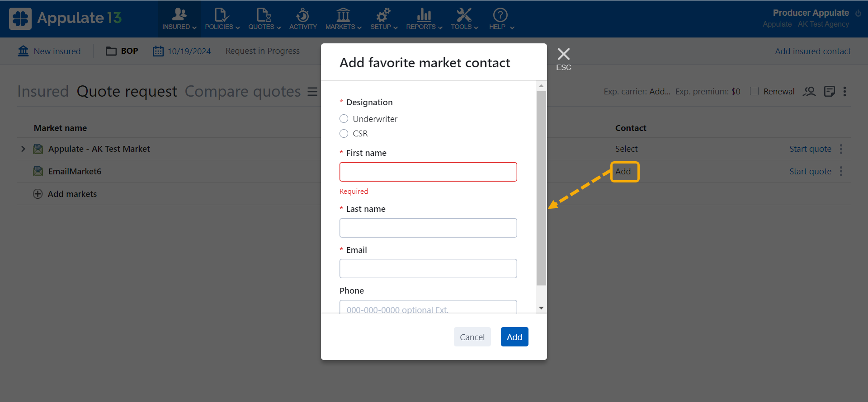Expand the Reports dropdown in navbar
Image resolution: width=868 pixels, height=402 pixels.
click(x=424, y=19)
